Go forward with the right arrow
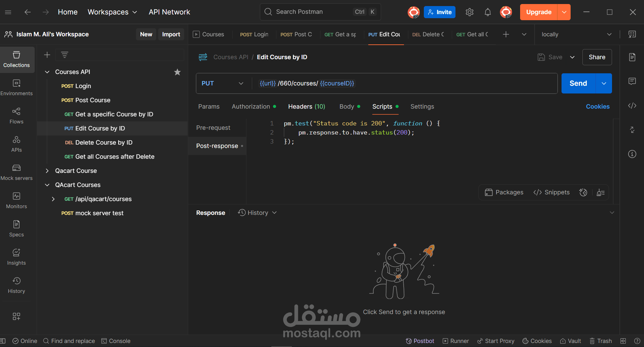The image size is (644, 347). pyautogui.click(x=46, y=12)
